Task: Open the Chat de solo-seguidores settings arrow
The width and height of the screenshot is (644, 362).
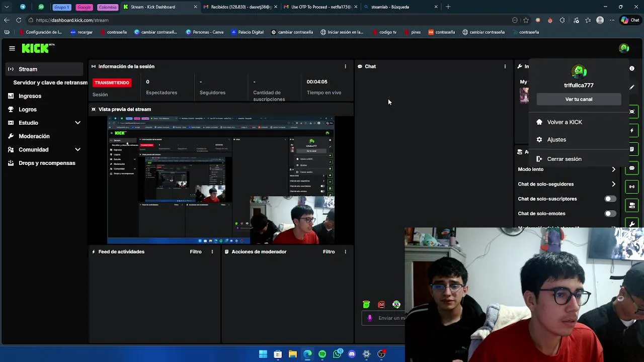Action: 613,184
